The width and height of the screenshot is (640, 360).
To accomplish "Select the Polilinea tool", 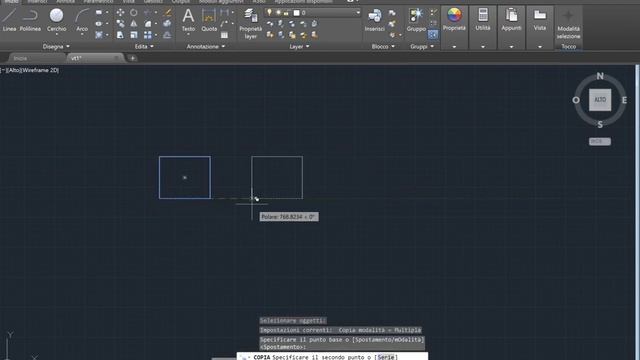I will (30, 20).
